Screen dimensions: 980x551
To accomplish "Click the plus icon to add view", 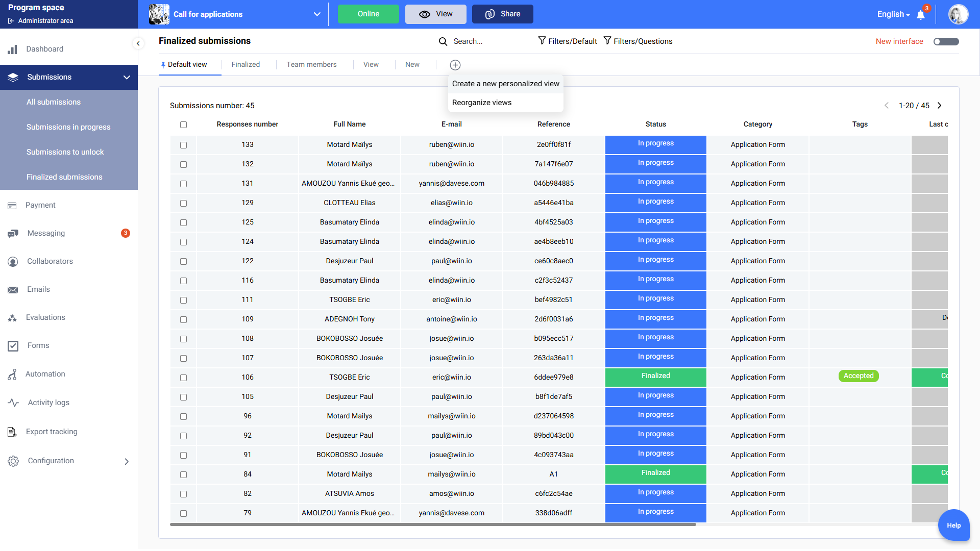I will pyautogui.click(x=455, y=65).
